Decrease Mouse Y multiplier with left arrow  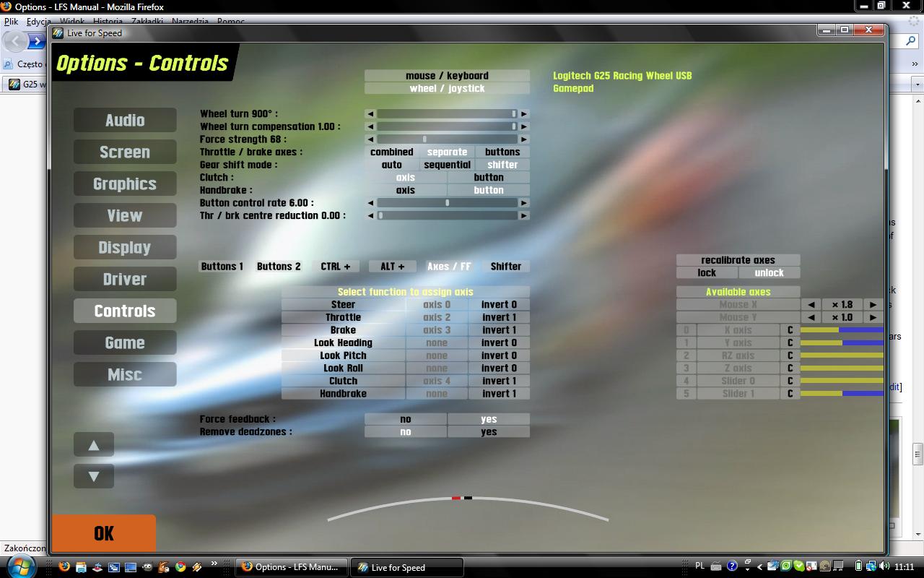811,318
